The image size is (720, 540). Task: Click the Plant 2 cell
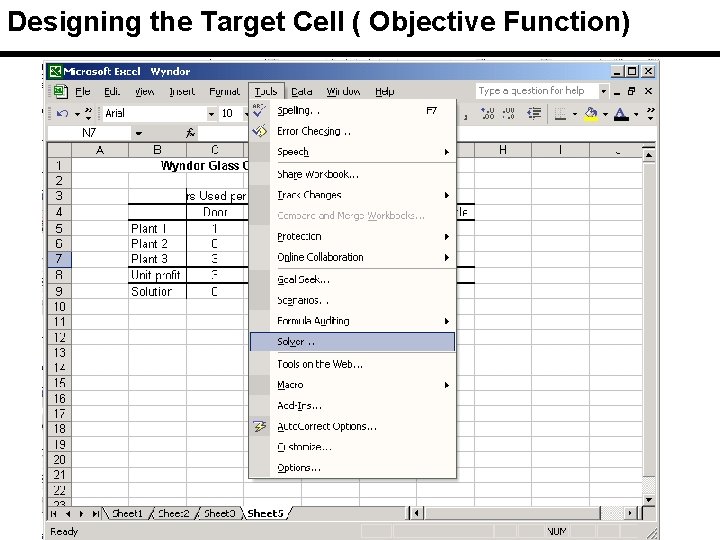tap(158, 244)
